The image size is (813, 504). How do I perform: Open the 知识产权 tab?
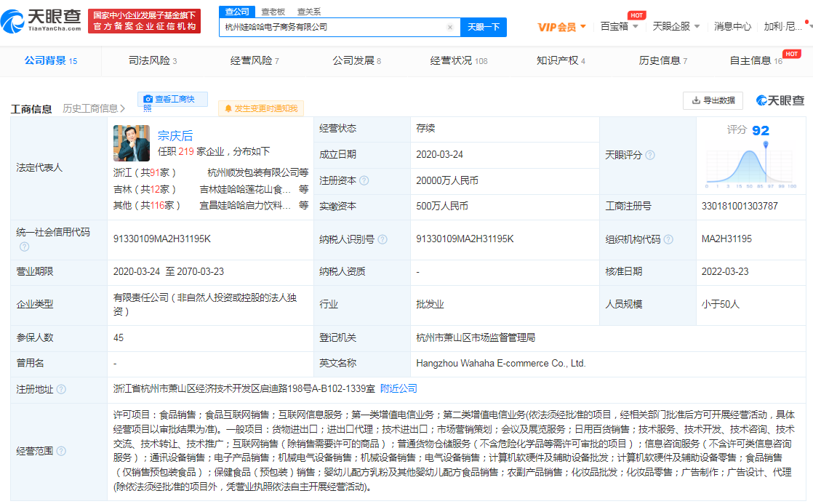point(561,60)
